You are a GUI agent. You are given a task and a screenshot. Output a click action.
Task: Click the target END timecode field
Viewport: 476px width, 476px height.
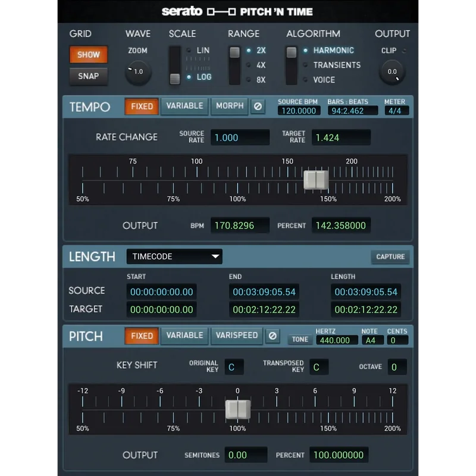tap(264, 309)
